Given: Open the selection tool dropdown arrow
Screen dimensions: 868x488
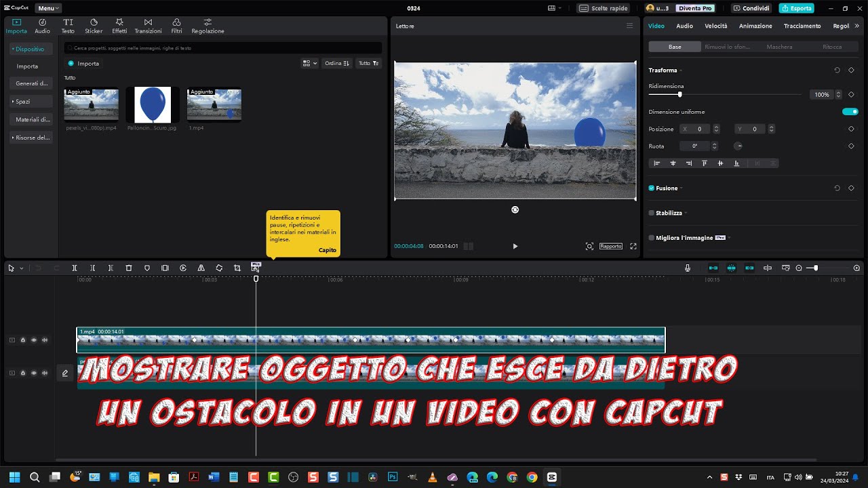Looking at the screenshot, I should tap(21, 268).
